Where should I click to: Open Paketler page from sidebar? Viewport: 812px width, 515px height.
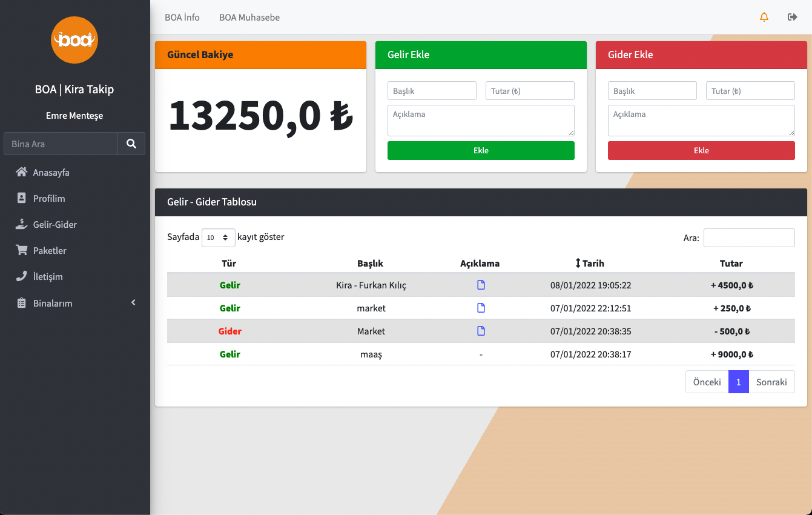point(50,251)
